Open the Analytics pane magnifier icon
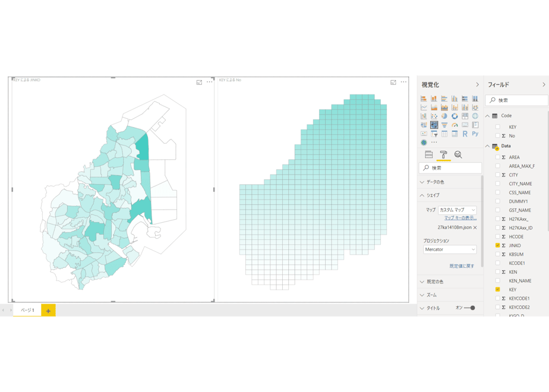Viewport: 549px width, 392px height. [458, 154]
